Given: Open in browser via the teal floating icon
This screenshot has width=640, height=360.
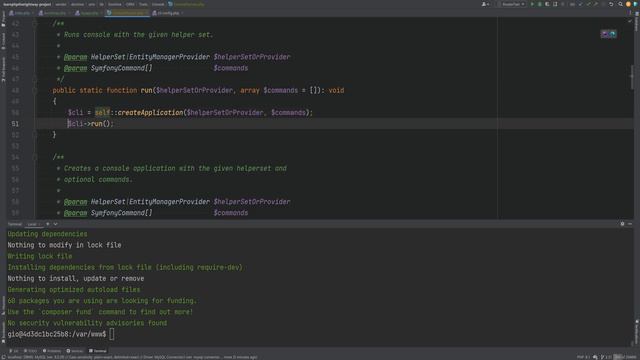Looking at the screenshot, I should (x=612, y=34).
